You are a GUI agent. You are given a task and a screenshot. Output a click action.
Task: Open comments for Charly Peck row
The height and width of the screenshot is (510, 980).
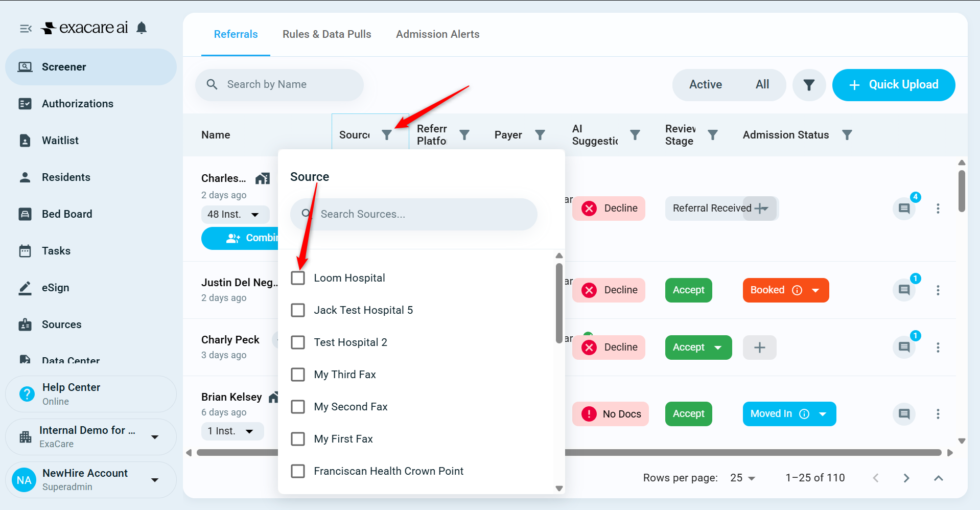[904, 347]
